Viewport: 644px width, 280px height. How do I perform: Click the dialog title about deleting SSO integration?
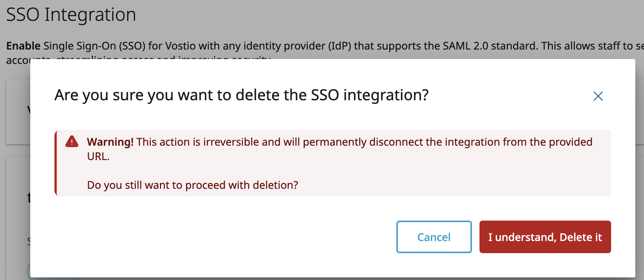click(241, 95)
